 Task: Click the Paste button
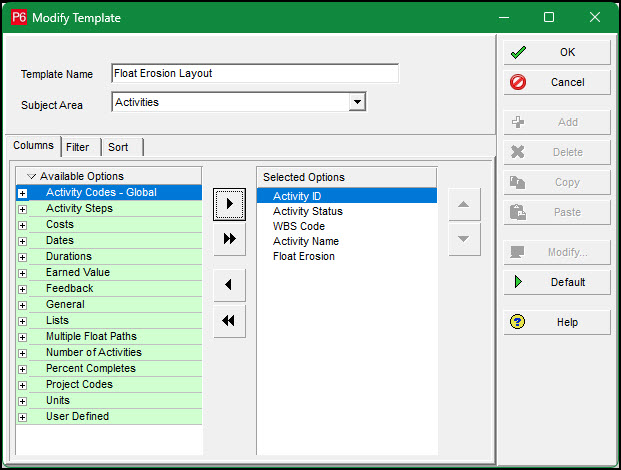[557, 213]
